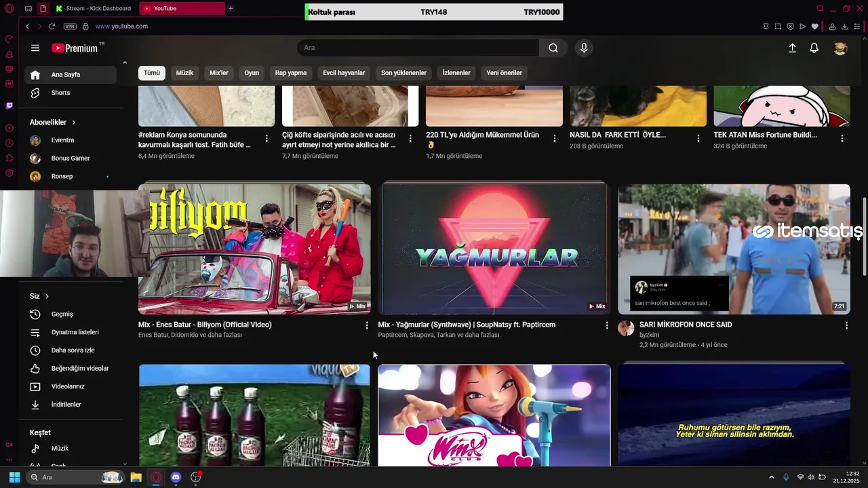
Task: View site info via padlock icon
Action: [85, 26]
